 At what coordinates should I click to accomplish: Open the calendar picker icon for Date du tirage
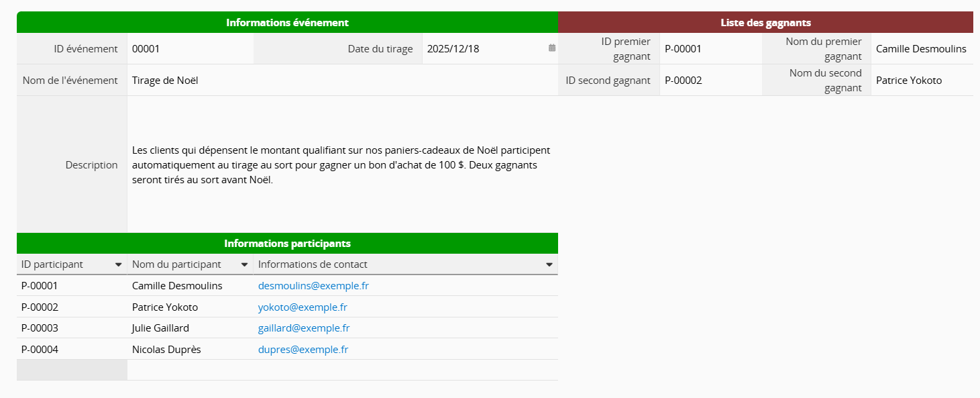pos(552,48)
